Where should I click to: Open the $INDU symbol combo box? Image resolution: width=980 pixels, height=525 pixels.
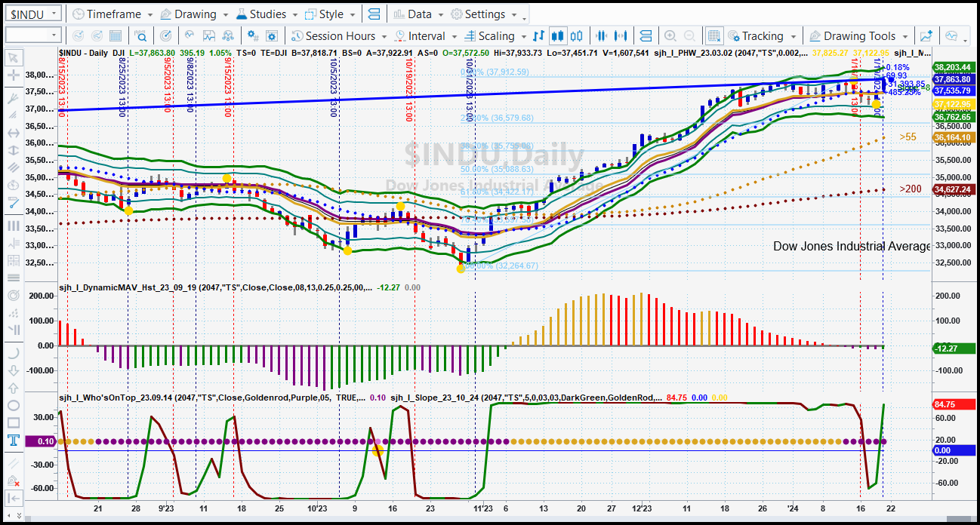33,14
